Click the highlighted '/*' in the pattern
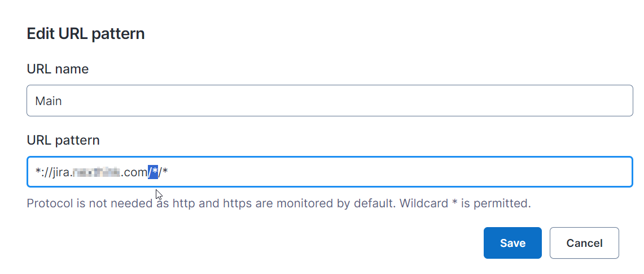The image size is (644, 274). point(153,172)
